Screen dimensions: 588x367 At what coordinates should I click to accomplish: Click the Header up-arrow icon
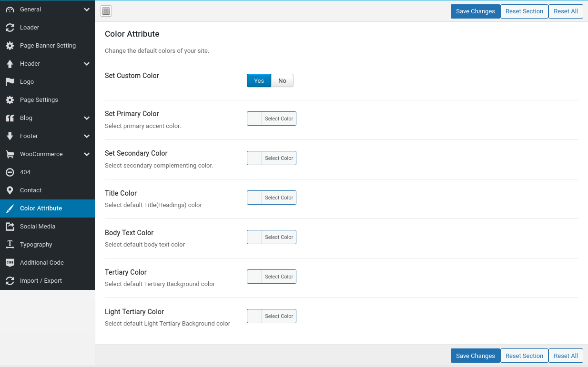[x=10, y=64]
